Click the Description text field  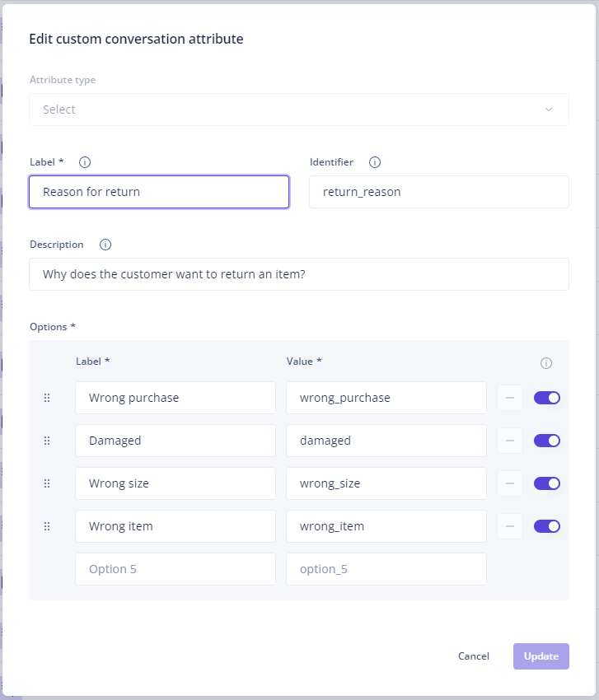pyautogui.click(x=299, y=274)
